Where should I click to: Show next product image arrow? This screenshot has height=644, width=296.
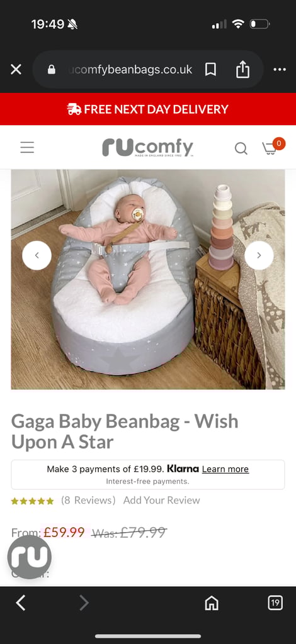click(259, 255)
